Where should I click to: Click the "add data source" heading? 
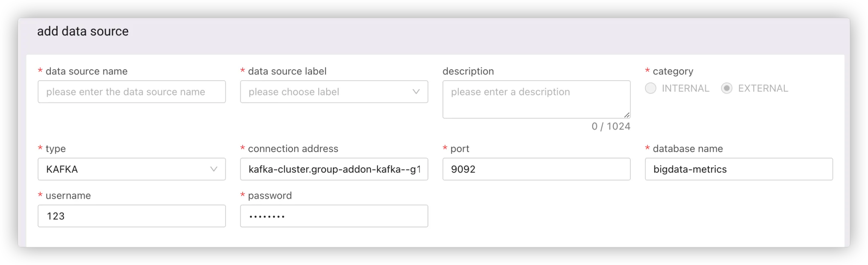coord(83,31)
